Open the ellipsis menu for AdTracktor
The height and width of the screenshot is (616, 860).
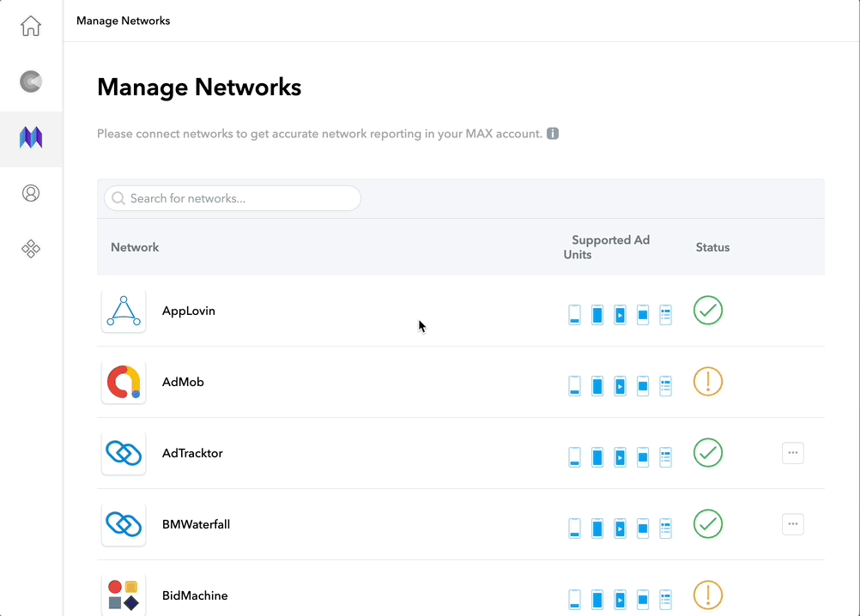coord(792,452)
